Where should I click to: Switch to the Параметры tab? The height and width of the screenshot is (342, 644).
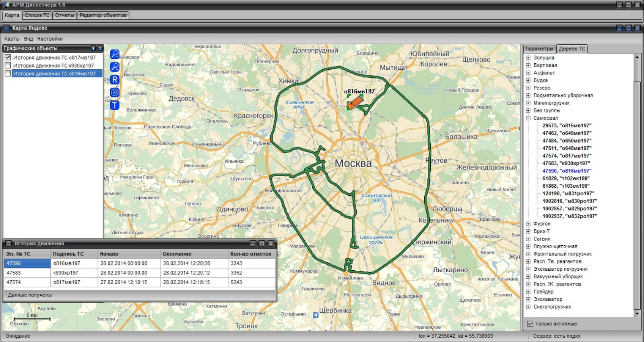point(539,49)
